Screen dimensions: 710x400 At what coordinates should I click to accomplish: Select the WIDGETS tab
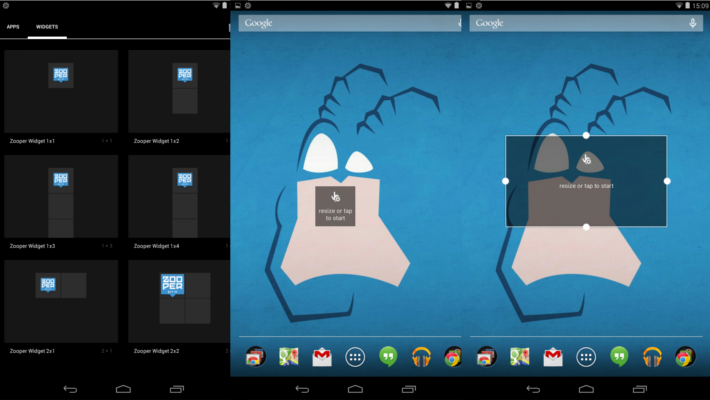47,27
